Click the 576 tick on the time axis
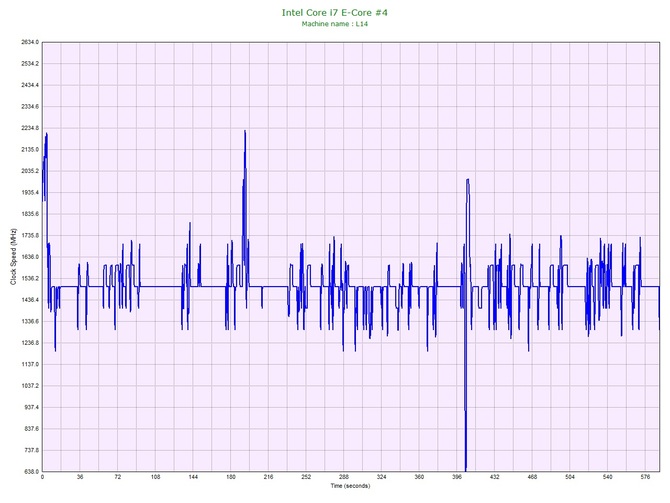The image size is (670, 503). 645,477
